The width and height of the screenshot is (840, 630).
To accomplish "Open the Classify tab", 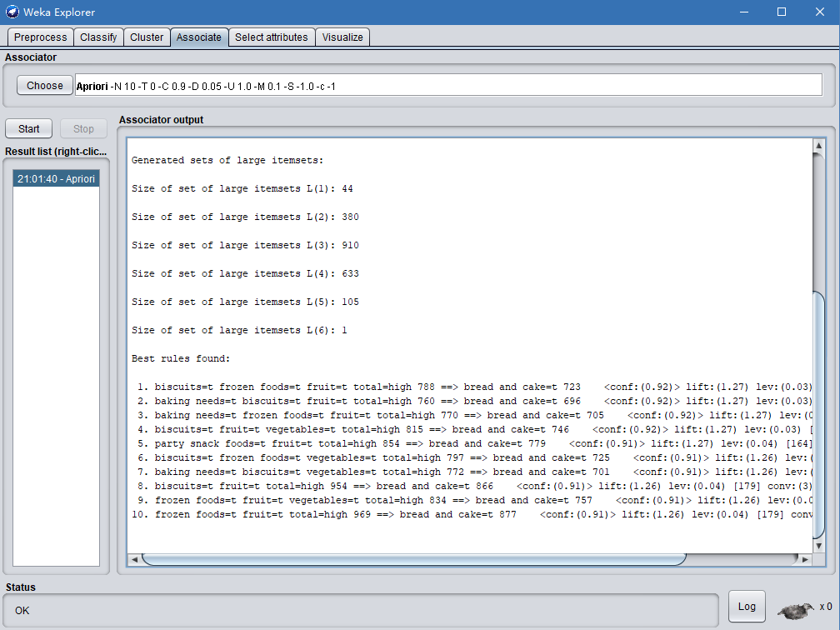I will point(98,37).
